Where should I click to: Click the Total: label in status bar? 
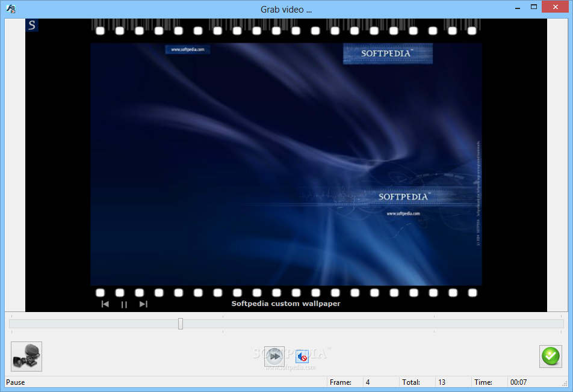[411, 382]
